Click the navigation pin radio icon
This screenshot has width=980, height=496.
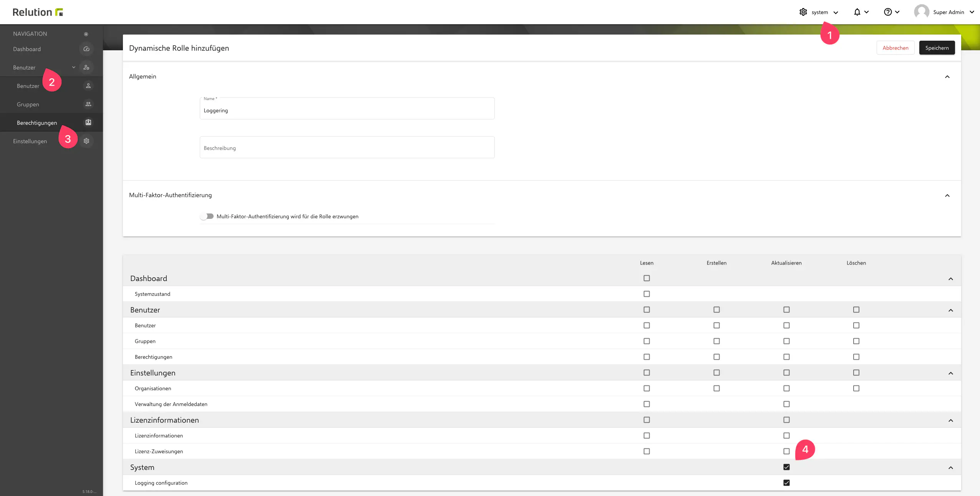(x=86, y=34)
